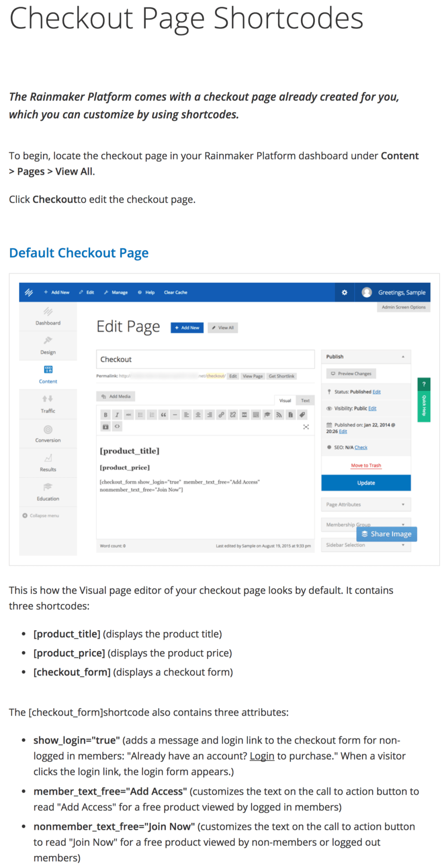442x868 pixels.
Task: Click the blue Add New button beside Edit Page
Action: tap(187, 327)
